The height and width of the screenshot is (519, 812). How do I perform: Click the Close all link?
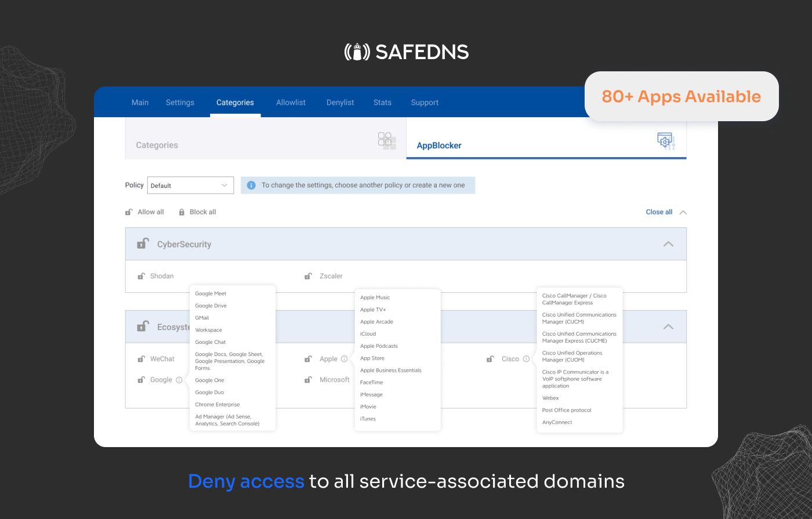point(659,212)
